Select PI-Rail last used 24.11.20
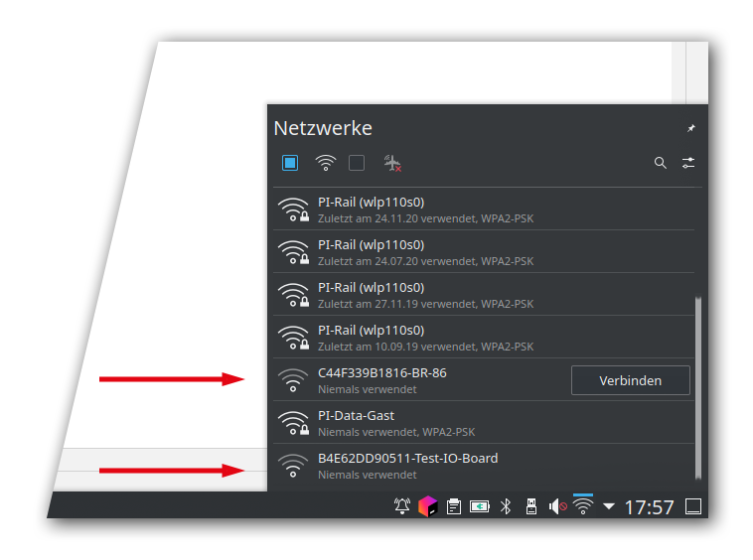Image resolution: width=753 pixels, height=560 pixels. [417, 210]
